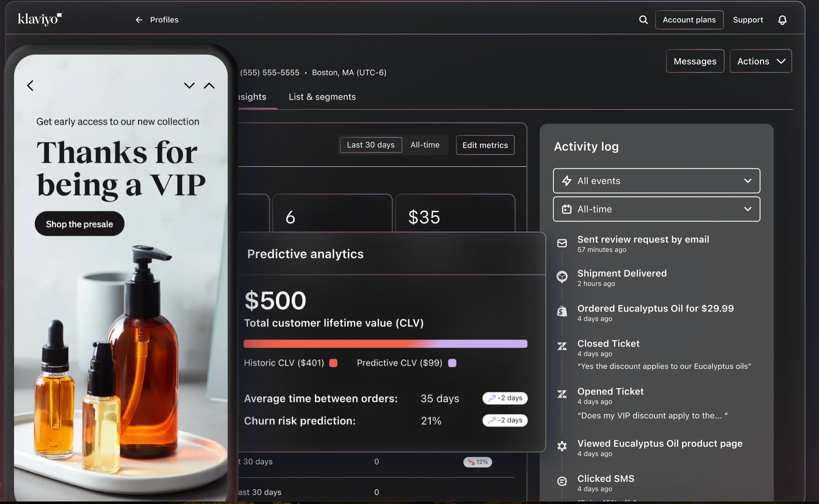Image resolution: width=819 pixels, height=504 pixels.
Task: Go back with phone preview left chevron
Action: tap(30, 86)
